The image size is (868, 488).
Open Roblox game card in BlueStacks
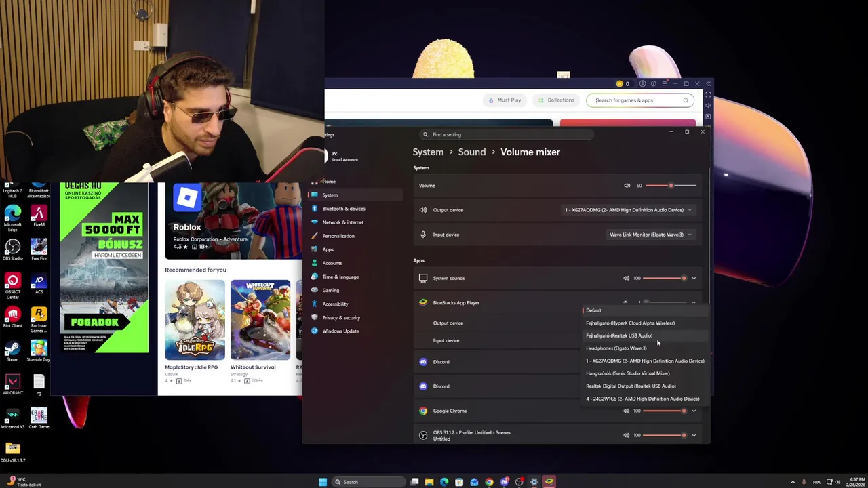tap(234, 221)
